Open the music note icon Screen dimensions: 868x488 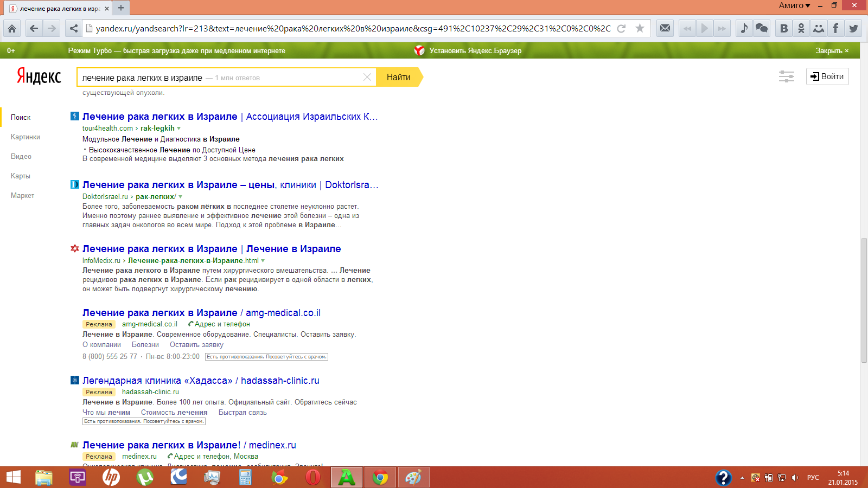[x=744, y=28]
